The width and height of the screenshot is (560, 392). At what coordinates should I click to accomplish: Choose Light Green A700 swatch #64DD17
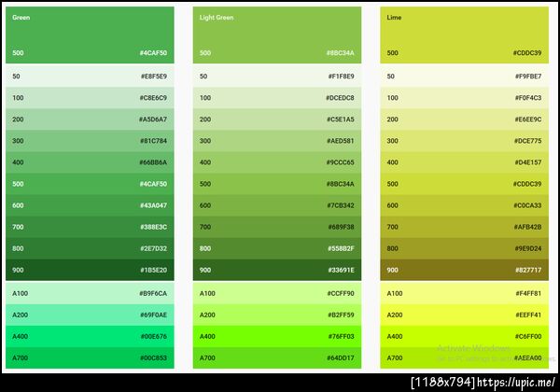click(277, 357)
